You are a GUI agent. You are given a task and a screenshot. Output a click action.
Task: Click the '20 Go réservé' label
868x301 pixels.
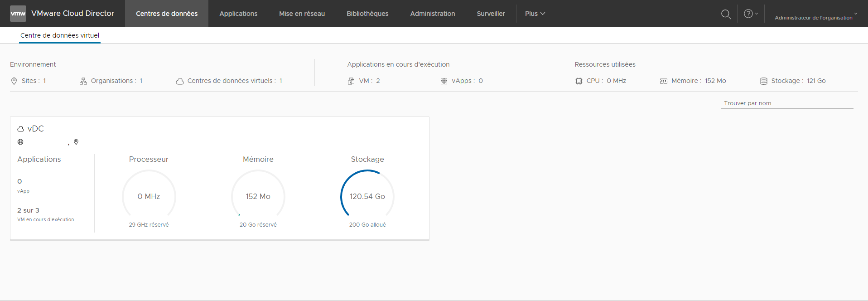pos(258,225)
